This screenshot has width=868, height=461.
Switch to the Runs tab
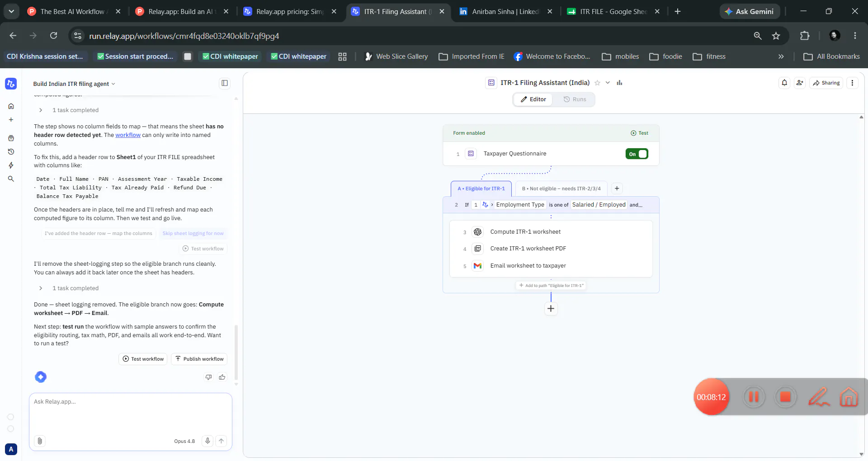(x=575, y=99)
